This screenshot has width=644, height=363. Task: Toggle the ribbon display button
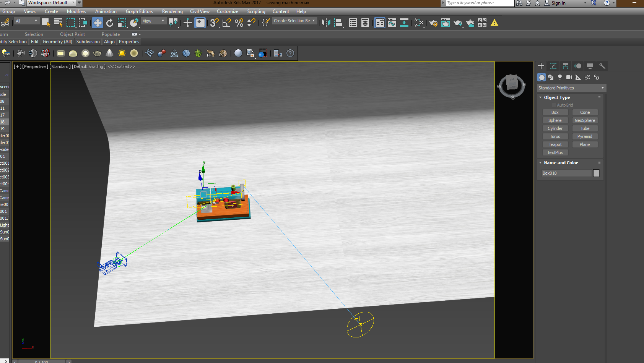click(380, 23)
